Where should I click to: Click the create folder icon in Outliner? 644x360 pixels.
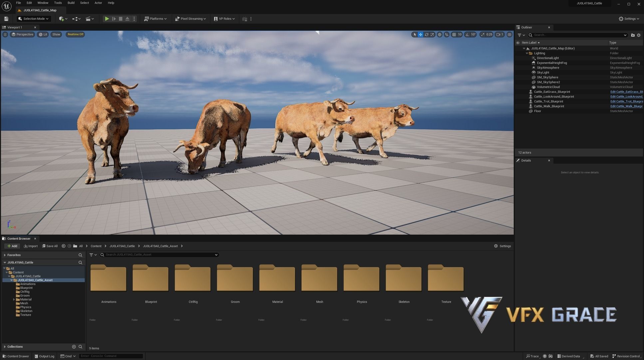coord(633,35)
